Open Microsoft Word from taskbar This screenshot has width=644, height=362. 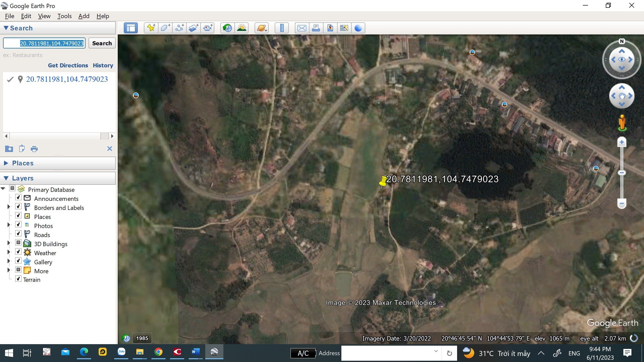tap(195, 352)
